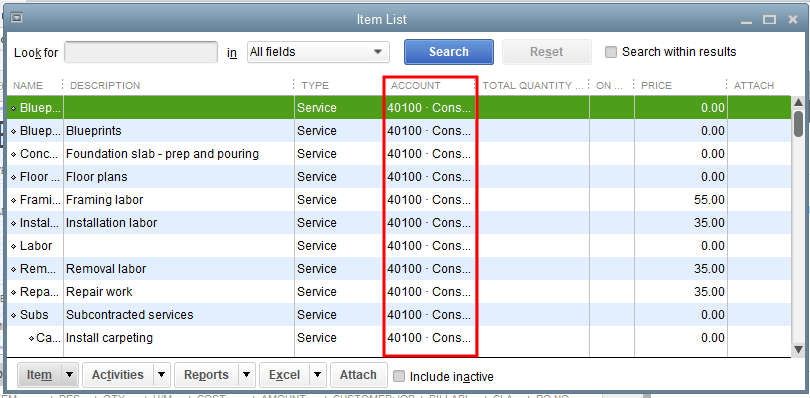
Task: Click the 35.00 price of Repair work
Action: pos(709,292)
